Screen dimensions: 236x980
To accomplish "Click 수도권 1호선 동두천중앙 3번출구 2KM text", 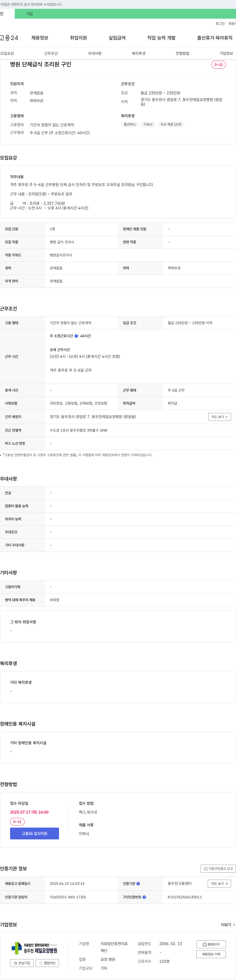I will [x=78, y=430].
